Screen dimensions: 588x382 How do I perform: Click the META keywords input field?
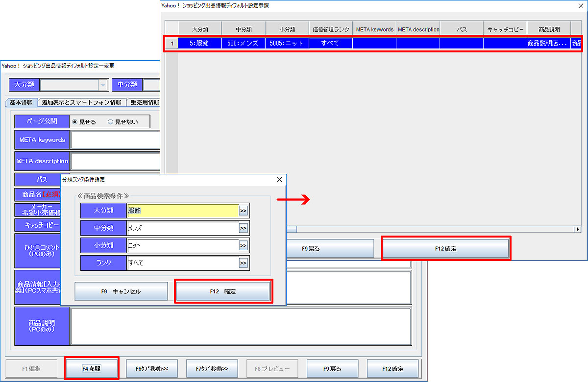115,140
